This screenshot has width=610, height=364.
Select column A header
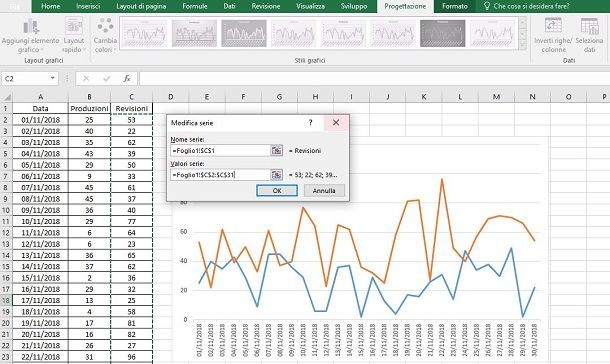pyautogui.click(x=40, y=97)
